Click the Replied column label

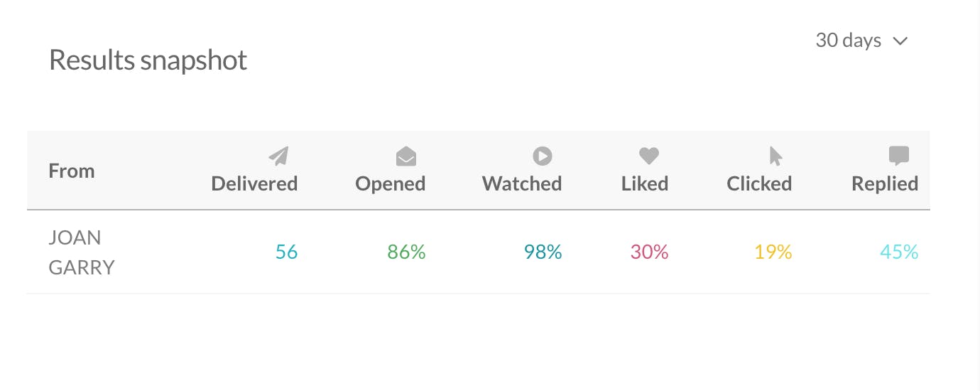click(x=885, y=183)
